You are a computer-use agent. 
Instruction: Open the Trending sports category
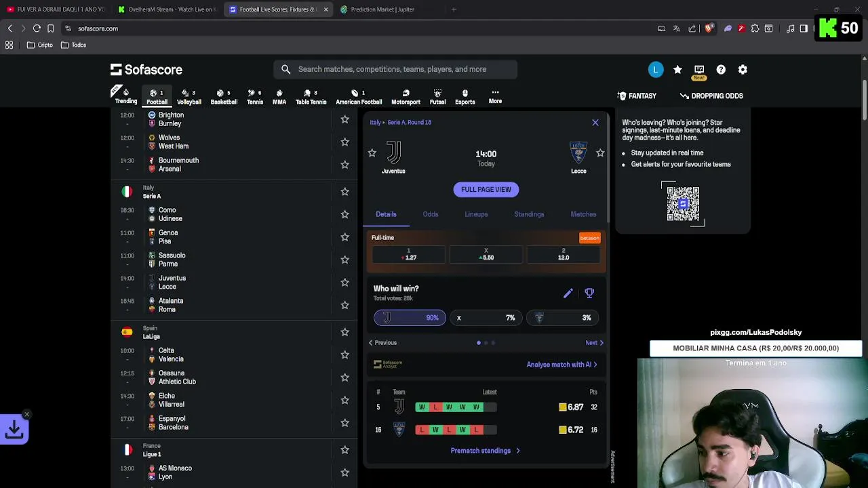(x=125, y=96)
